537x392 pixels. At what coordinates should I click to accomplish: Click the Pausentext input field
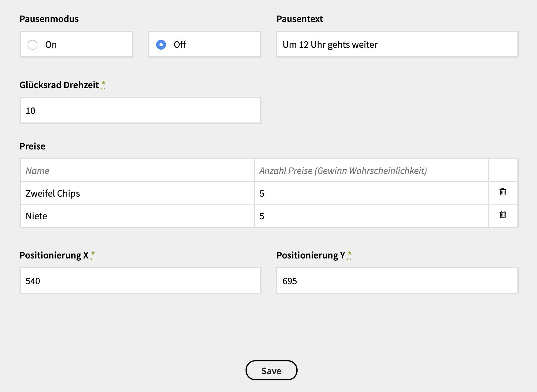(397, 44)
